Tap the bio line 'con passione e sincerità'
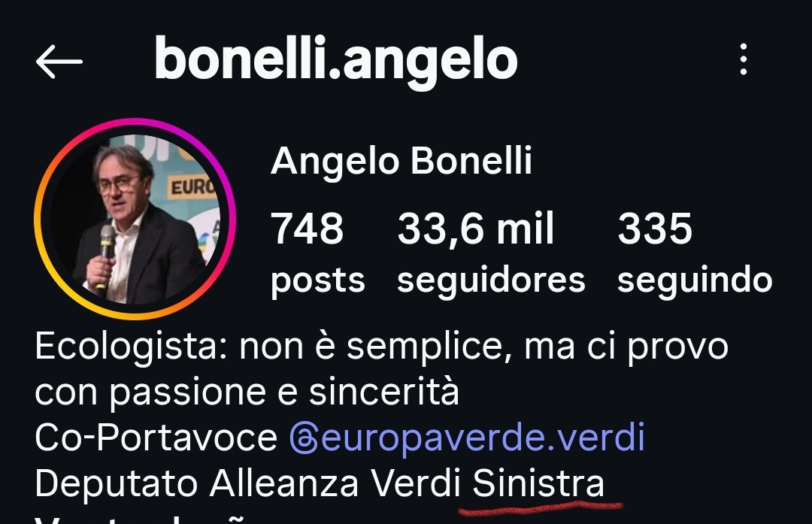This screenshot has width=812, height=524. coord(247,392)
